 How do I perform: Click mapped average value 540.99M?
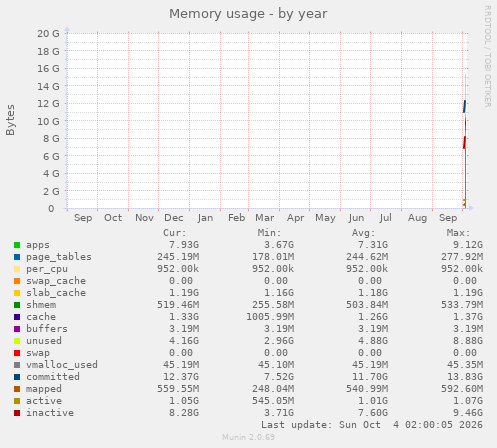367,389
